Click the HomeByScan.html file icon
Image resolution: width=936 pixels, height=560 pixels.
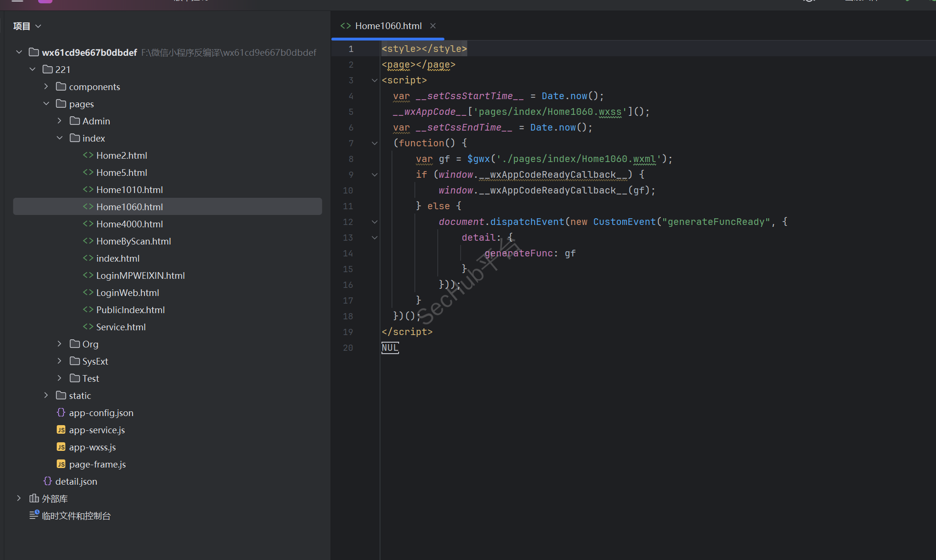[88, 241]
